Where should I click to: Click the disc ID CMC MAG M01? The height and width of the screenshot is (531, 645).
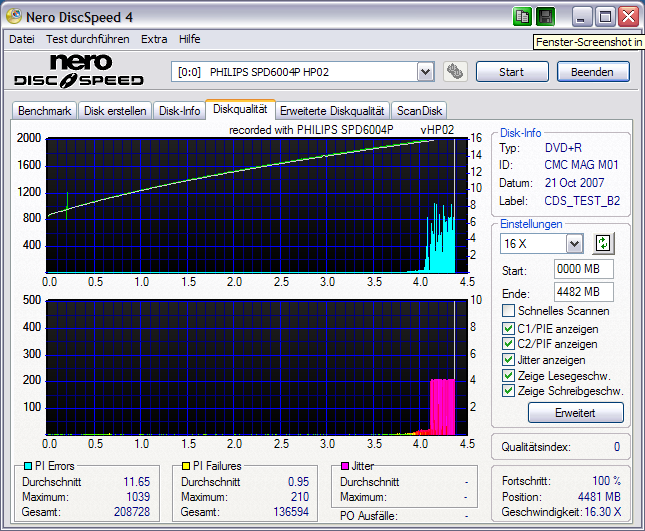coord(581,165)
